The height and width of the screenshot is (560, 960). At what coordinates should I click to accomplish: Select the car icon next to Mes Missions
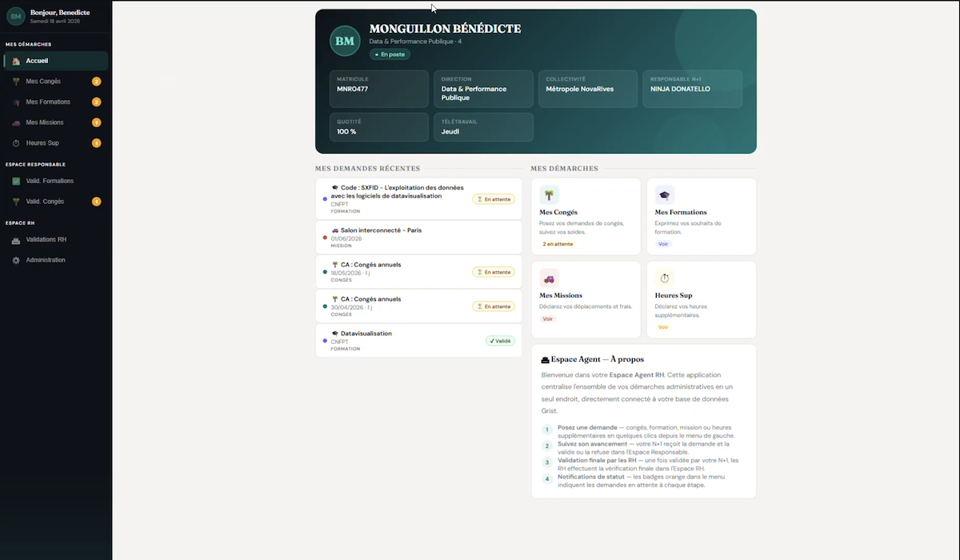[x=15, y=122]
